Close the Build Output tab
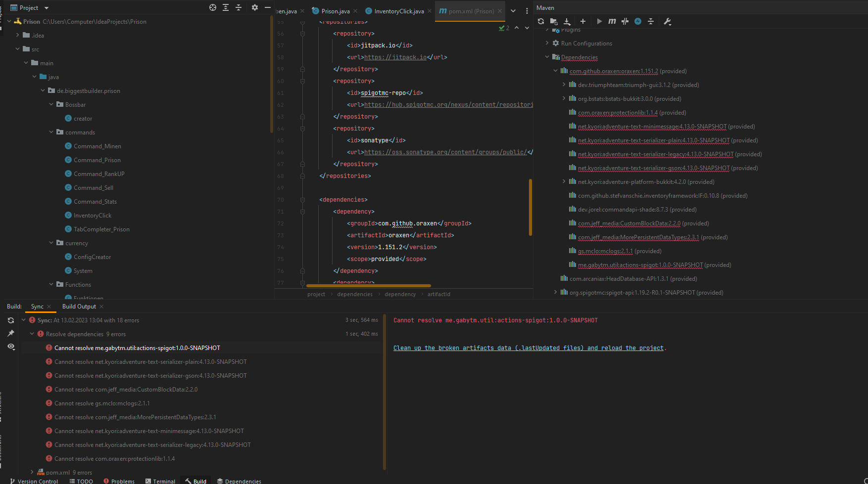This screenshot has height=484, width=868. coord(101,307)
